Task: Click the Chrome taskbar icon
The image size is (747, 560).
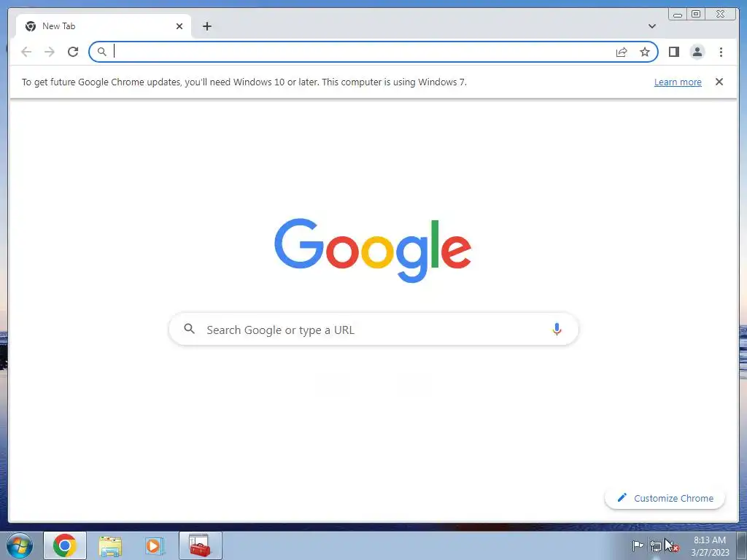Action: tap(65, 545)
